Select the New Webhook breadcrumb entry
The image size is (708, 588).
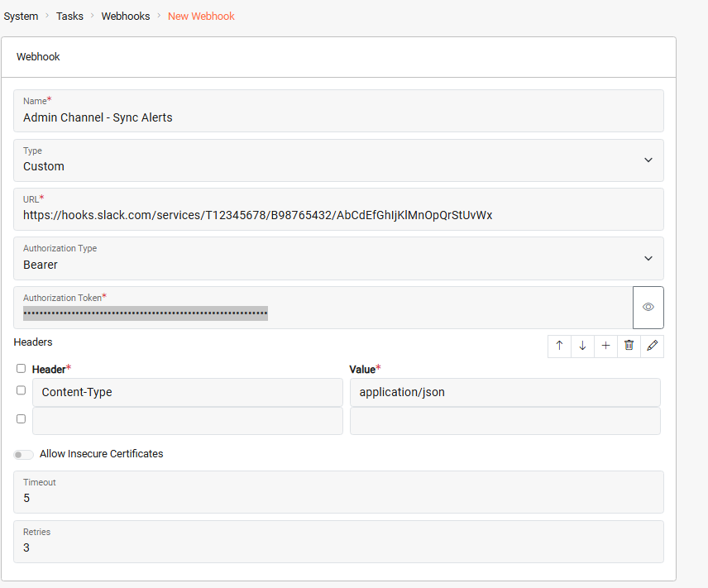201,16
